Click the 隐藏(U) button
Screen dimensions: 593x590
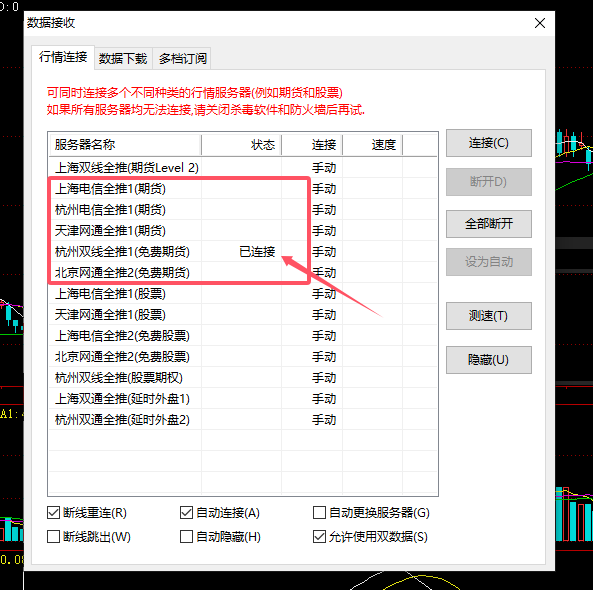[x=489, y=360]
